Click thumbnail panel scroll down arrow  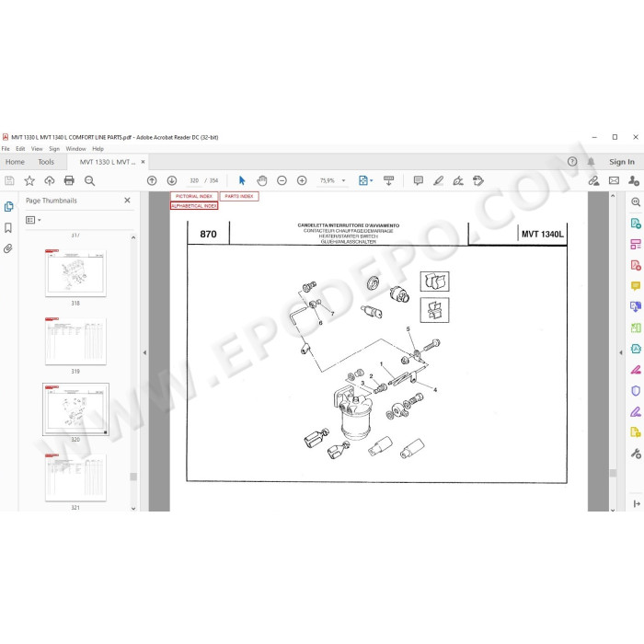pyautogui.click(x=133, y=508)
